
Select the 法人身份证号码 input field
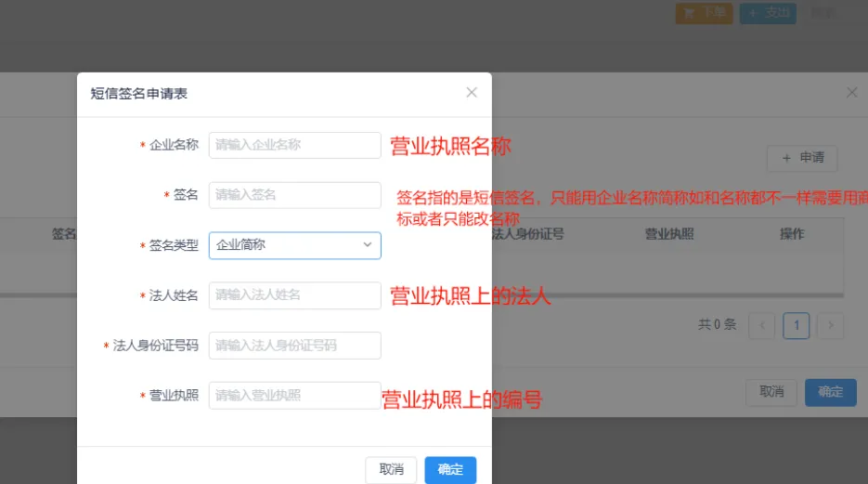point(294,346)
